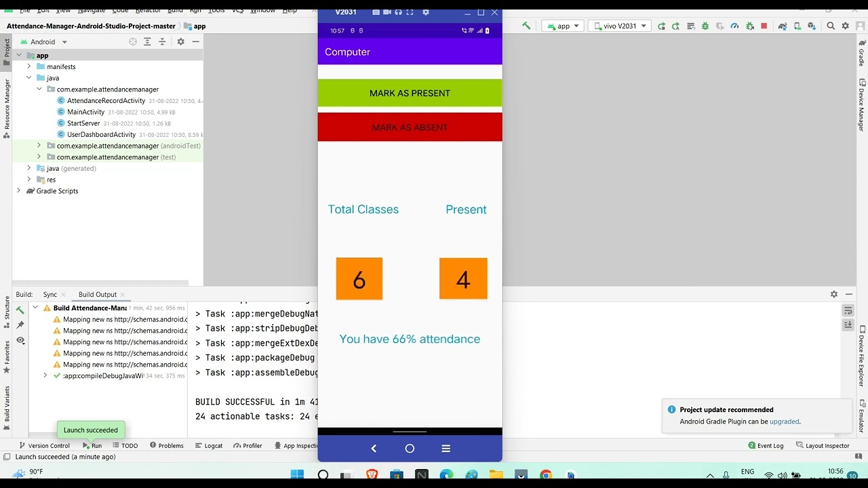Click Expand All icon in Project panel
The width and height of the screenshot is (868, 488).
[x=147, y=41]
